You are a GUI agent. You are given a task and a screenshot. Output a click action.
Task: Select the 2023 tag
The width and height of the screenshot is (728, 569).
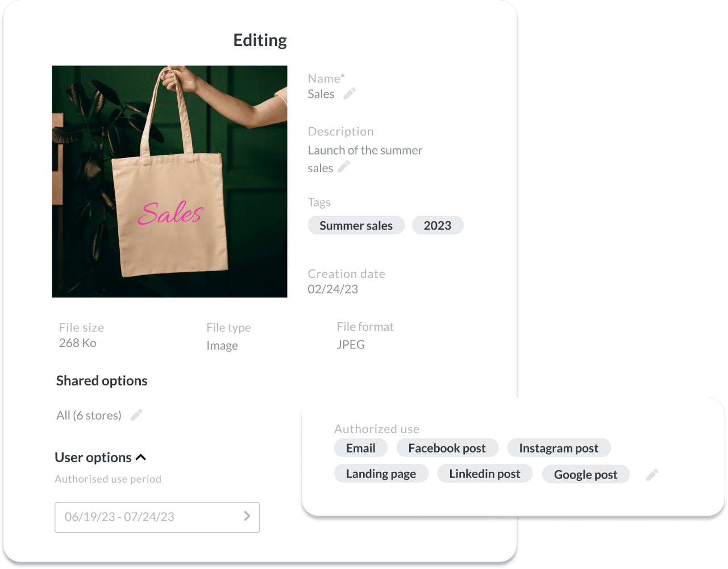coord(438,226)
